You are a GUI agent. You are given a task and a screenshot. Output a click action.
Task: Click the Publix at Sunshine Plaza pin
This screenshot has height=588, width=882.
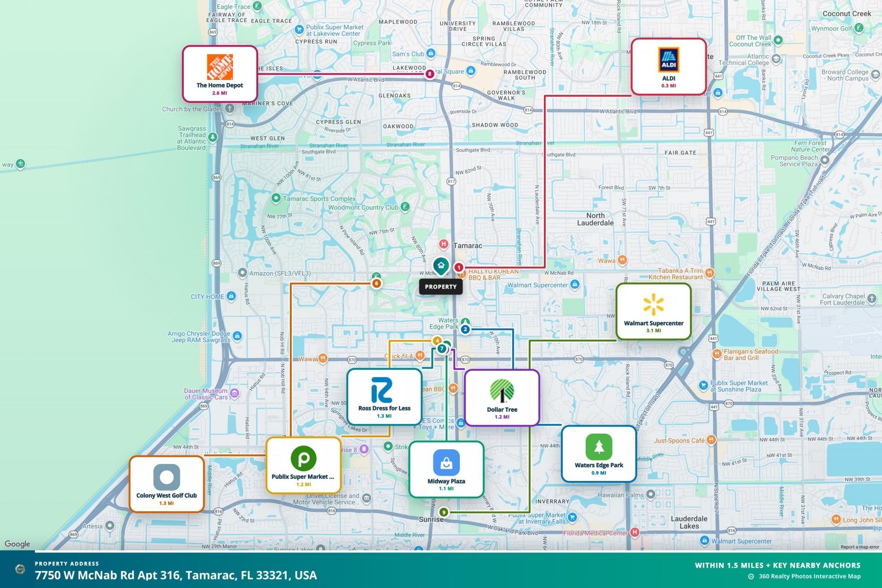(703, 385)
